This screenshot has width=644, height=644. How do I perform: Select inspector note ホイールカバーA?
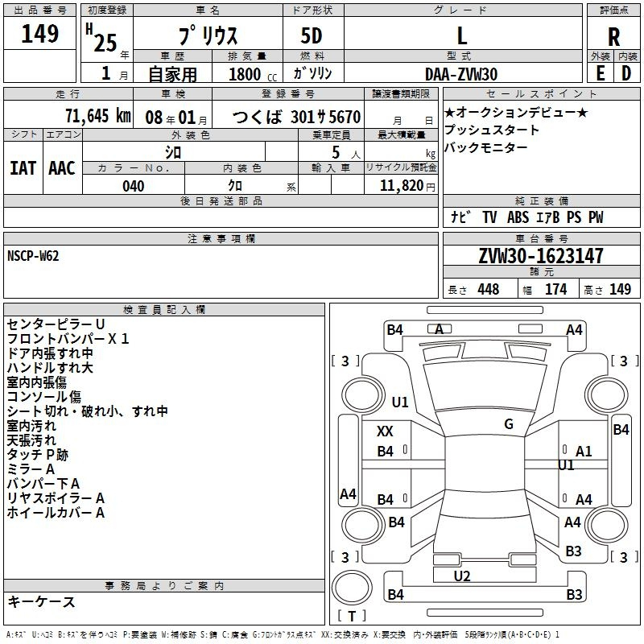pos(56,513)
